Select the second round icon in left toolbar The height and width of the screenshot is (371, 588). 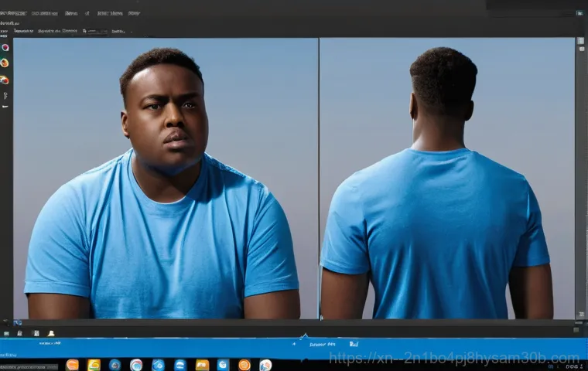pos(5,63)
